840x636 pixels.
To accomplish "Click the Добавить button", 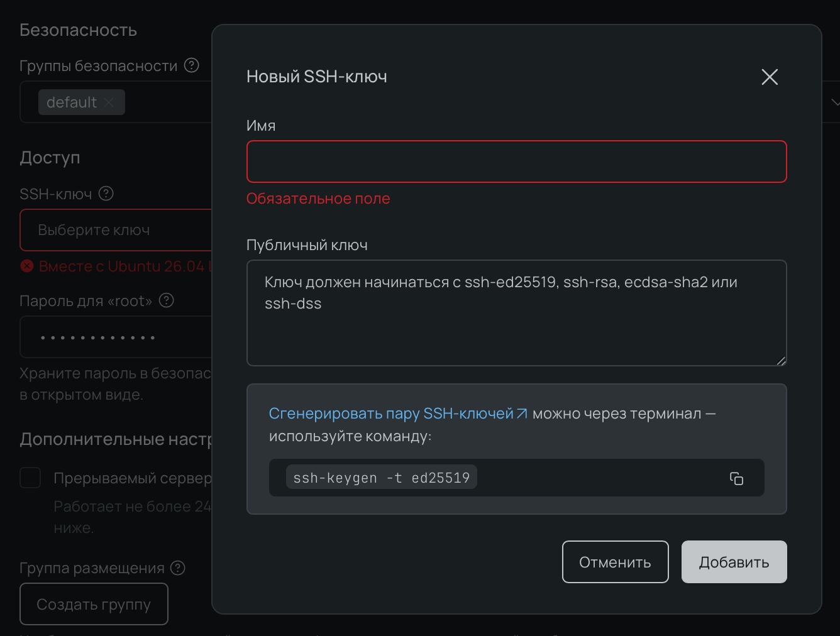I will pyautogui.click(x=734, y=562).
